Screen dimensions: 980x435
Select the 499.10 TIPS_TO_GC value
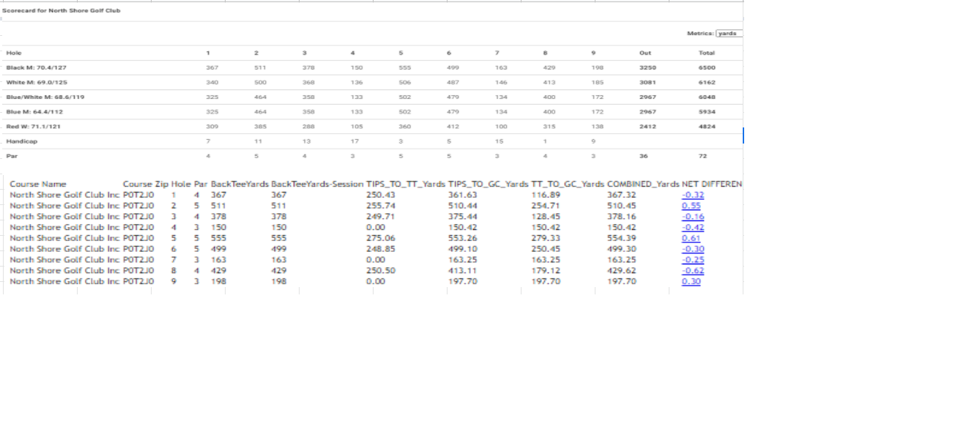click(x=463, y=249)
